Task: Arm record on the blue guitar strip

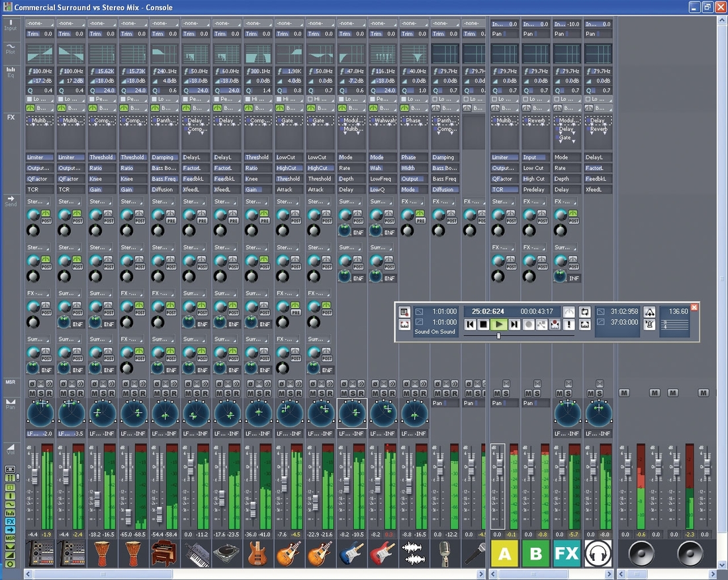Action: tap(361, 393)
